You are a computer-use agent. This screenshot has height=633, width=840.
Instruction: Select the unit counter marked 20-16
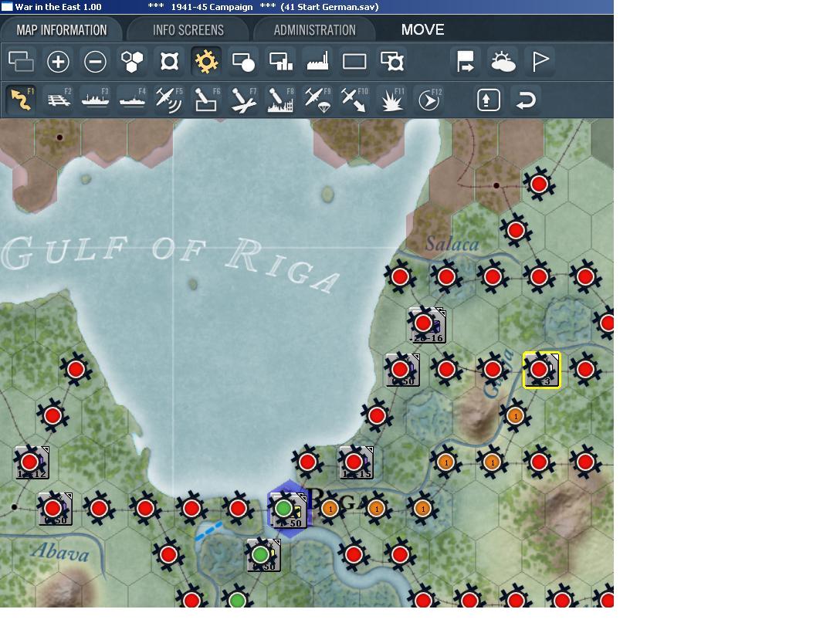[427, 325]
